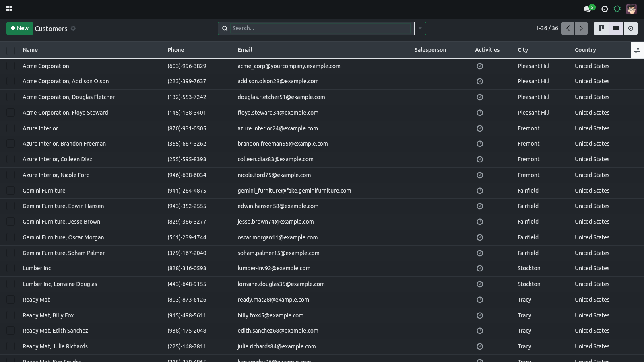Select checkbox for Acme Corporation row
Viewport: 644px width, 362px height.
(11, 66)
